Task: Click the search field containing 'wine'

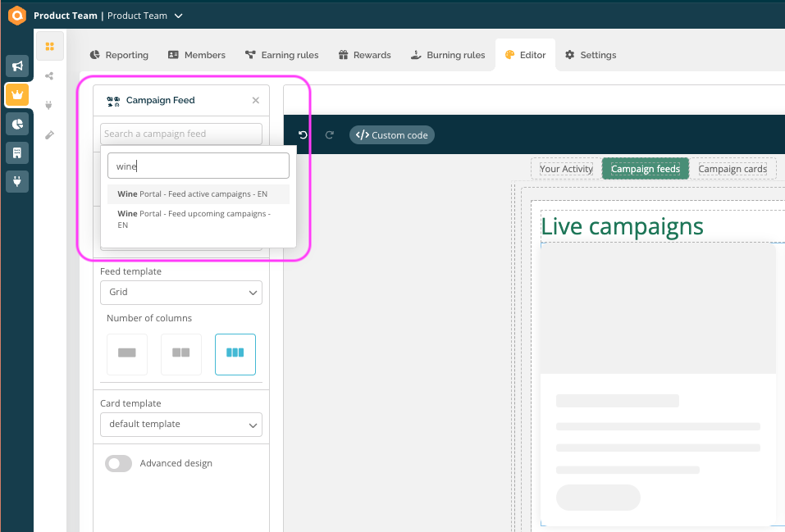Action: pyautogui.click(x=199, y=166)
